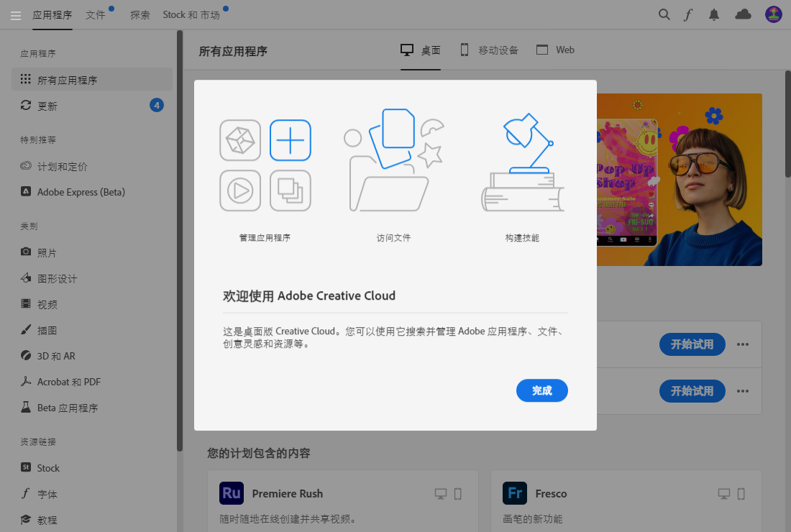Switch to the 应用程序 top tab
The height and width of the screenshot is (532, 791).
coord(52,15)
